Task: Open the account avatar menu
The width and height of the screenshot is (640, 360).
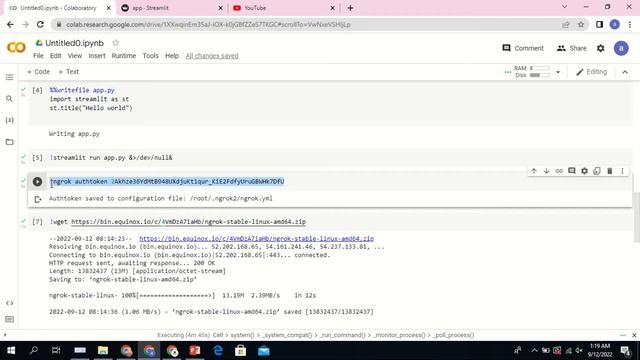Action: [x=621, y=48]
